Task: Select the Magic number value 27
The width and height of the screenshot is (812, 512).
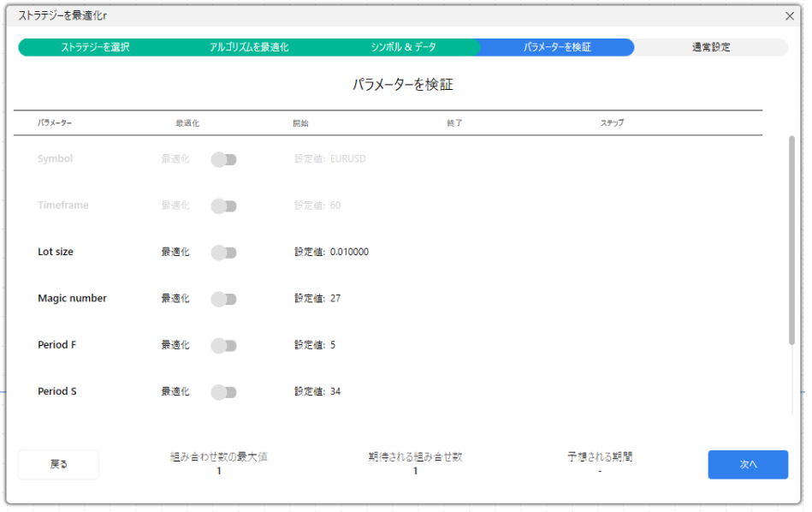Action: 335,299
